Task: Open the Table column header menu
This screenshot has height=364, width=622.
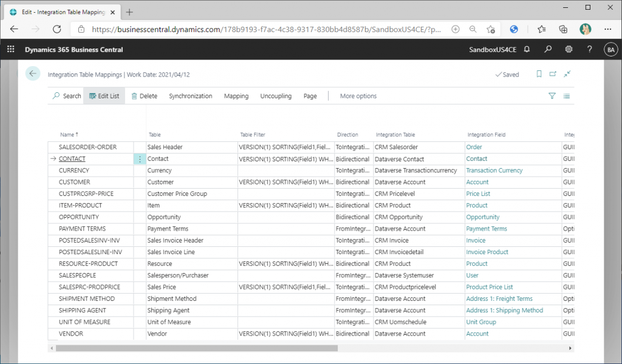Action: [x=154, y=135]
